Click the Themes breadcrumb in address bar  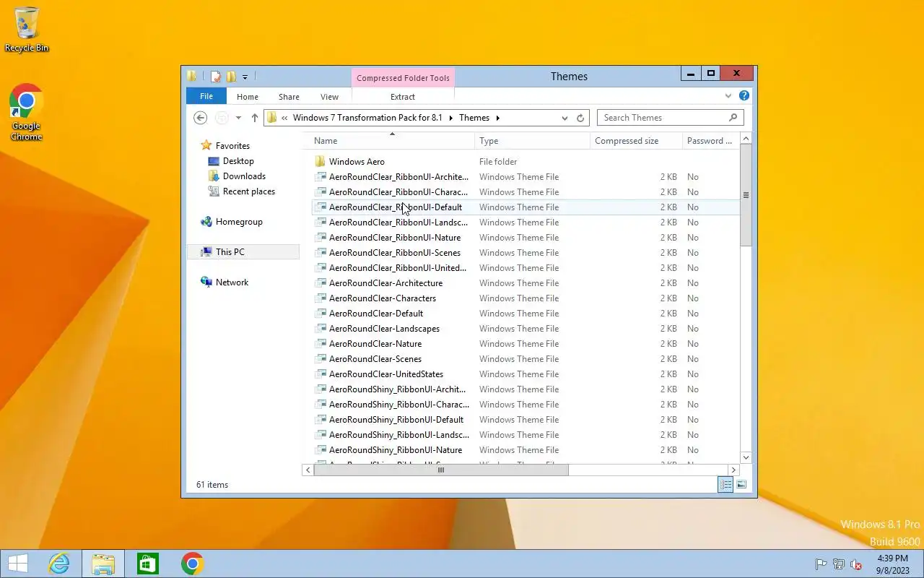[x=474, y=118]
